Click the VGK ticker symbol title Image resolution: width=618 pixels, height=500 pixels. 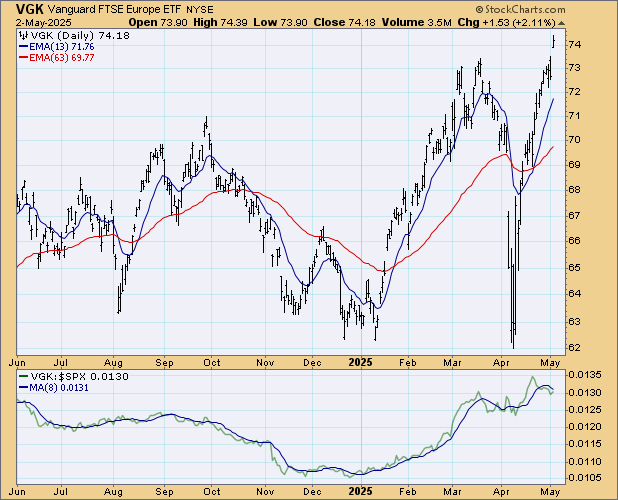point(31,9)
